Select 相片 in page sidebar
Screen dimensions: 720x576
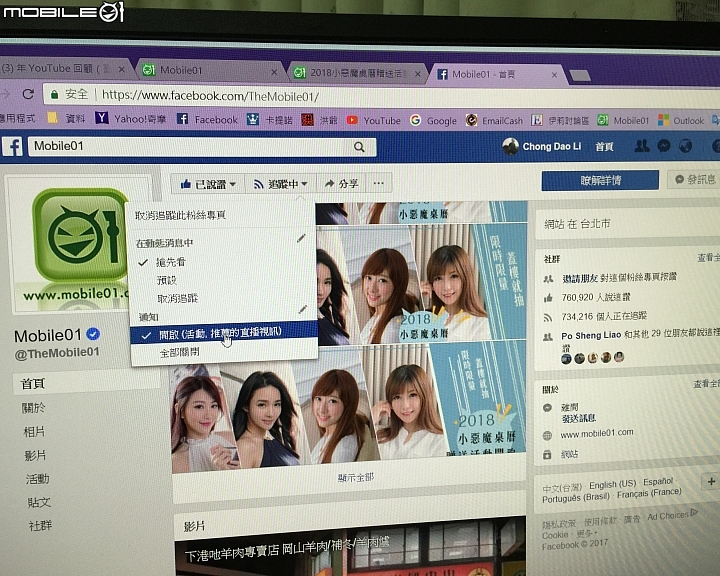[x=34, y=431]
